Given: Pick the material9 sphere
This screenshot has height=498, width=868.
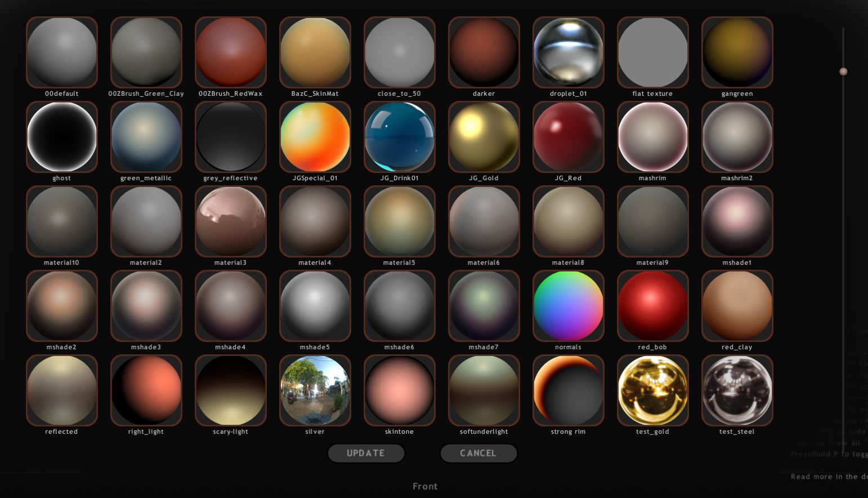Looking at the screenshot, I should pos(653,221).
